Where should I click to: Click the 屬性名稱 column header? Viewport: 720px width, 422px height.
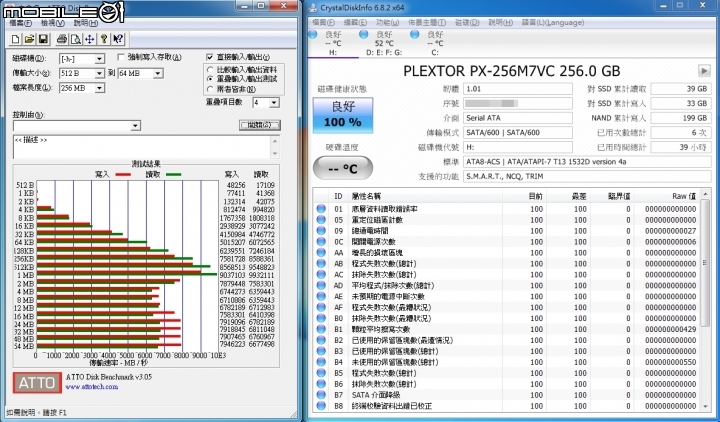click(366, 196)
